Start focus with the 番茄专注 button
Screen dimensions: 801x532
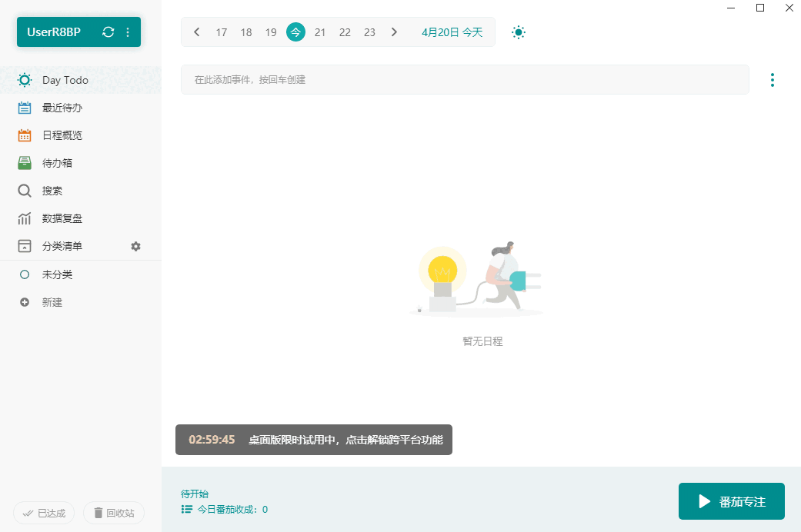[x=731, y=501]
